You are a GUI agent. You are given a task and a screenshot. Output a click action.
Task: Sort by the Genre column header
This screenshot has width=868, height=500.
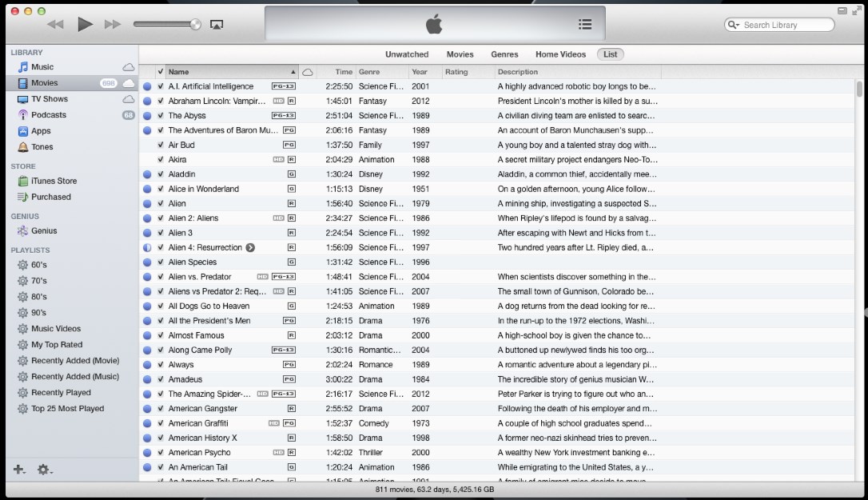[x=382, y=72]
